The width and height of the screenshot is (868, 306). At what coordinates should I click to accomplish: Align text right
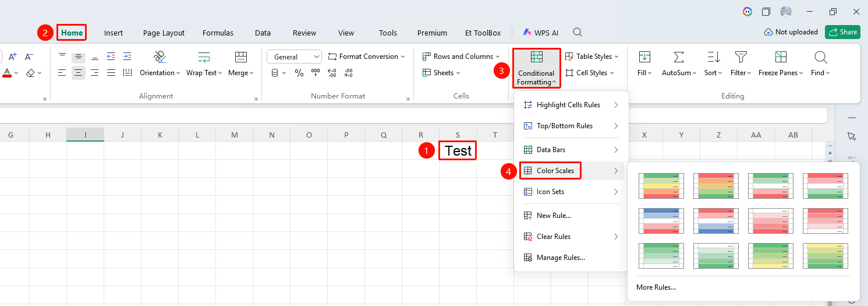point(95,73)
